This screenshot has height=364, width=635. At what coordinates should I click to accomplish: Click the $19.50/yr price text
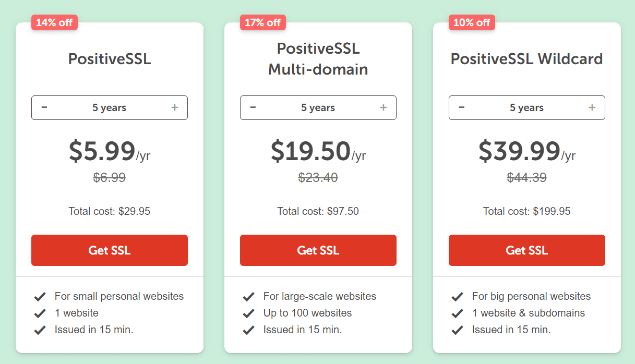click(x=318, y=152)
